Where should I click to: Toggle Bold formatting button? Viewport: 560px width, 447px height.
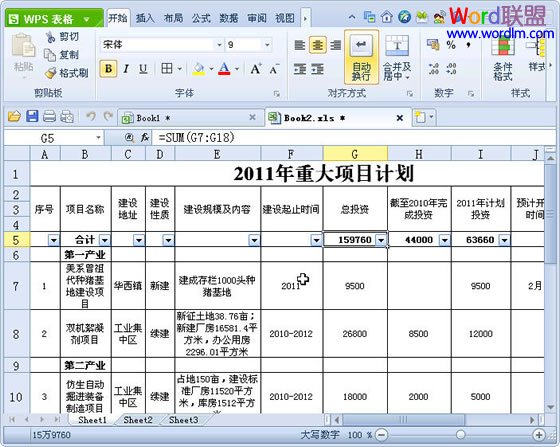109,69
